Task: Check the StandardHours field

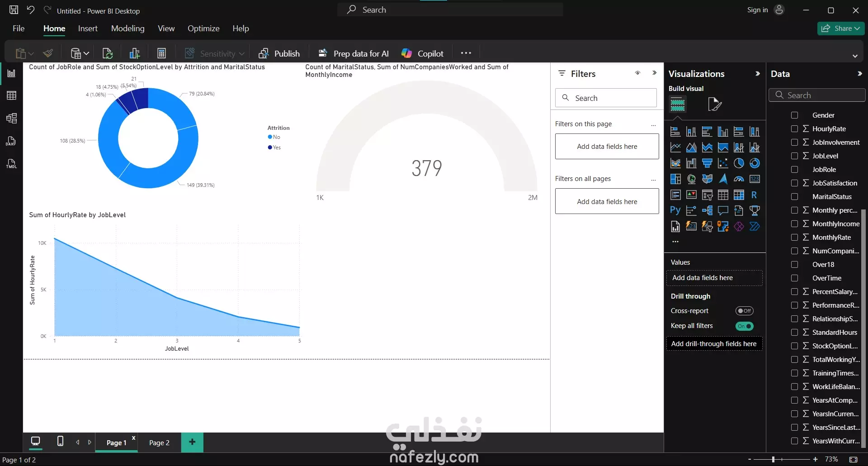Action: click(x=794, y=333)
